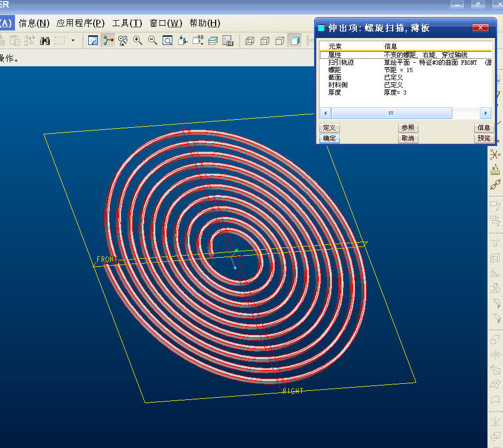Click the zoom in magnifier icon

(138, 41)
